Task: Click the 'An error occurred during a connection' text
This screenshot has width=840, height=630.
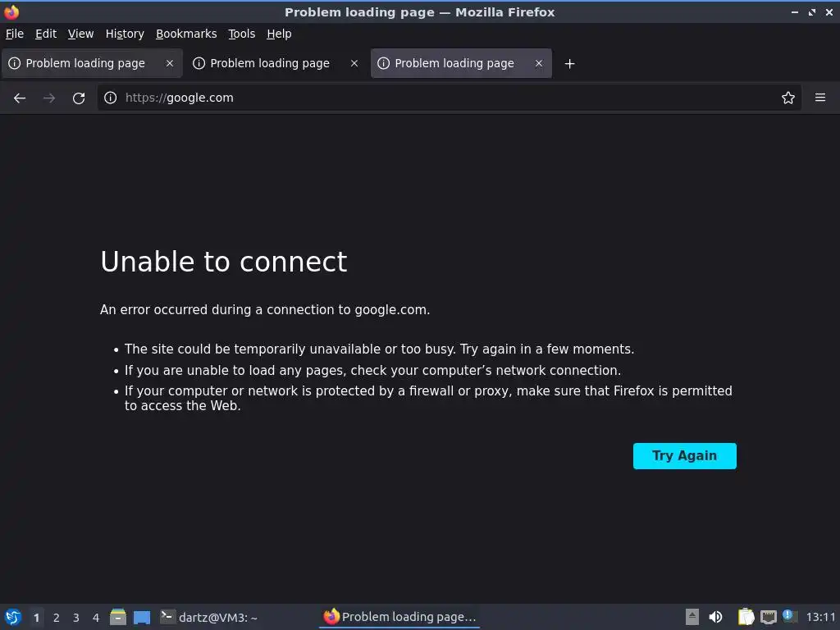Action: [x=265, y=309]
